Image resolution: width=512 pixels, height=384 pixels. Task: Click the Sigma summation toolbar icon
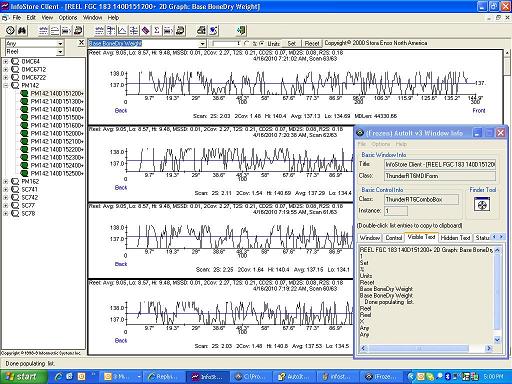(157, 31)
